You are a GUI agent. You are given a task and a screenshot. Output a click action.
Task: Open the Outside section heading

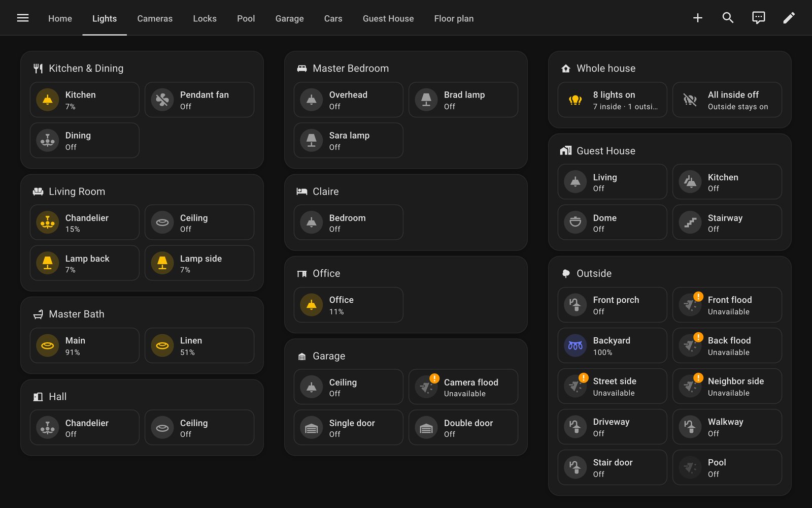pyautogui.click(x=594, y=273)
